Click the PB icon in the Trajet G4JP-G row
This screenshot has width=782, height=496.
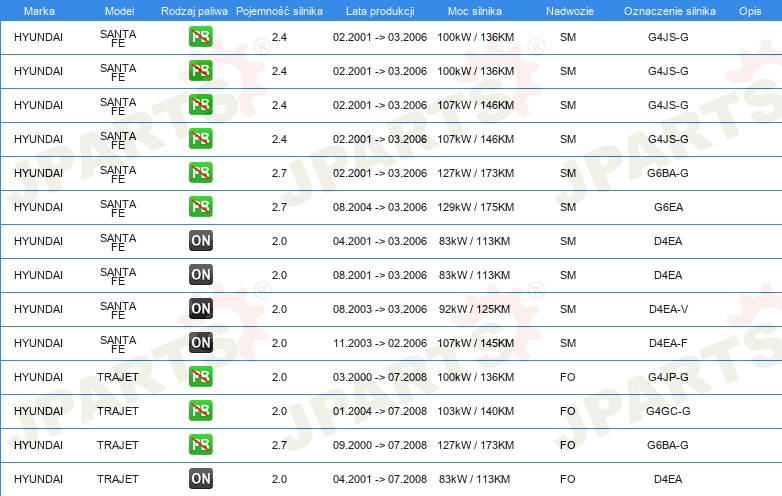pos(201,377)
